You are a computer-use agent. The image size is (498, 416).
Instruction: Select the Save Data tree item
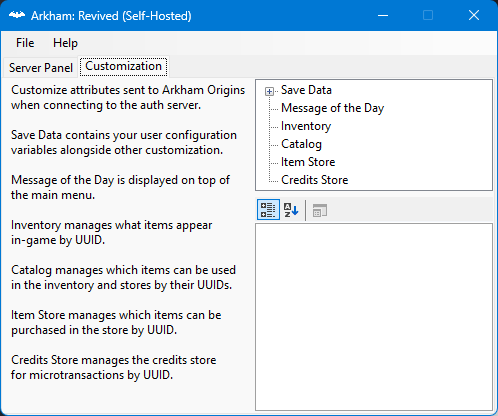306,90
